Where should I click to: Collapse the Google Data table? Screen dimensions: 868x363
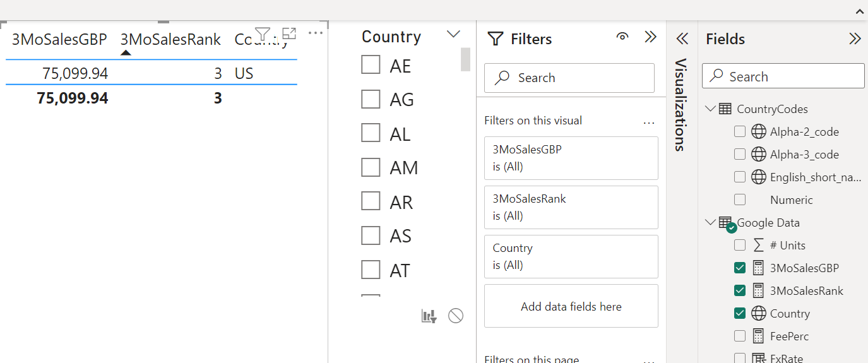[711, 222]
